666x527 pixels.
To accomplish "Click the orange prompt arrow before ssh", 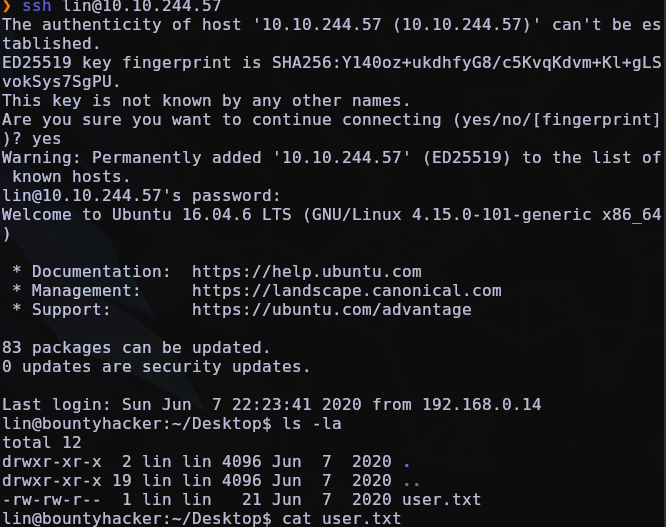I will (x=6, y=6).
